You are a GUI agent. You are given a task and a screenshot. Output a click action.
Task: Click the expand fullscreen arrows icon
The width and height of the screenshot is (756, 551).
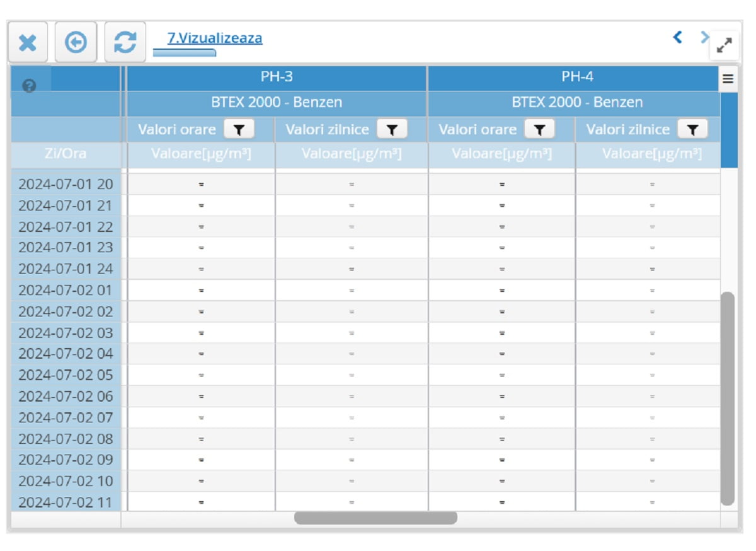click(724, 45)
